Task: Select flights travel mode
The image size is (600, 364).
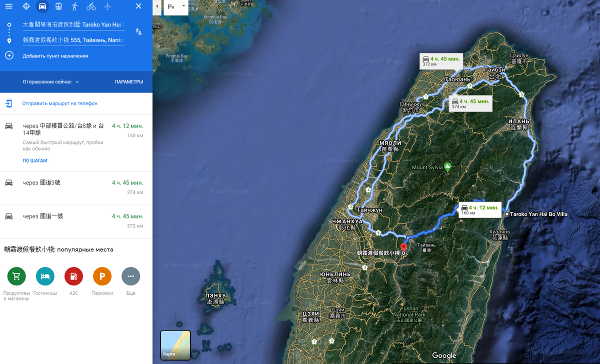Action: pos(107,6)
